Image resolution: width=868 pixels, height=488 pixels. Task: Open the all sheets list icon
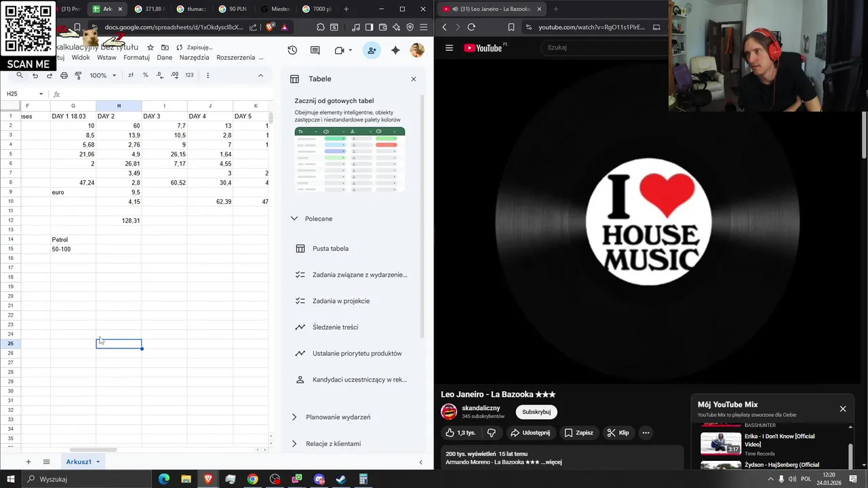[46, 462]
